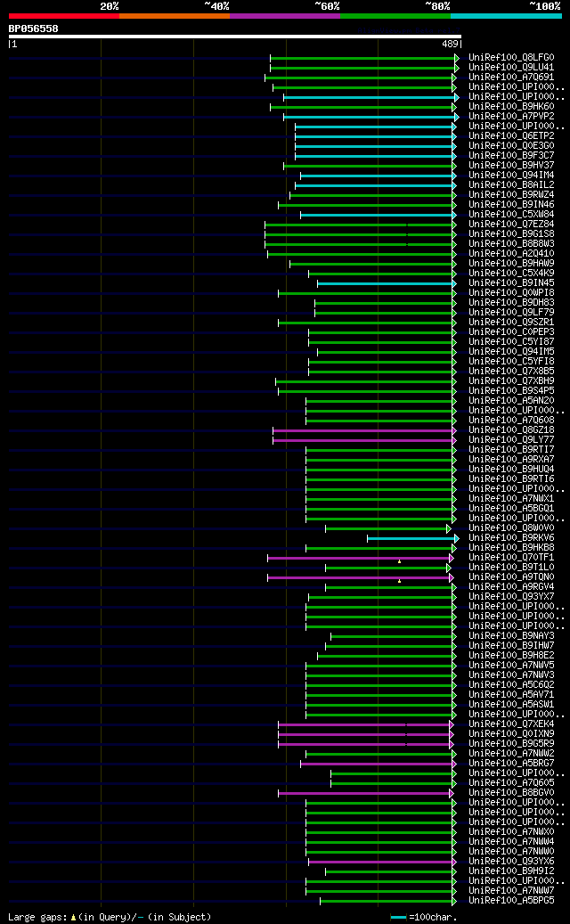The image size is (570, 924).
Task: Click the green alignment bar for Q8LFG0
Action: 364,58
